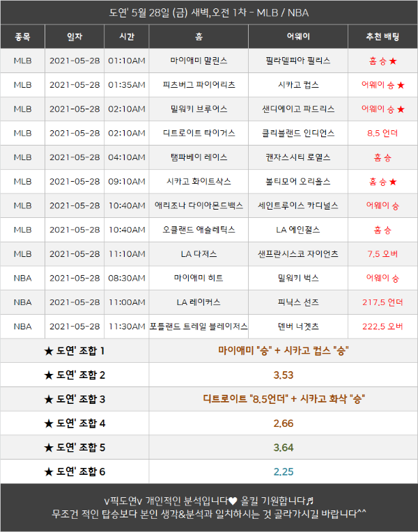Click home team LA 다저스
This screenshot has width=418, height=532.
(x=199, y=253)
